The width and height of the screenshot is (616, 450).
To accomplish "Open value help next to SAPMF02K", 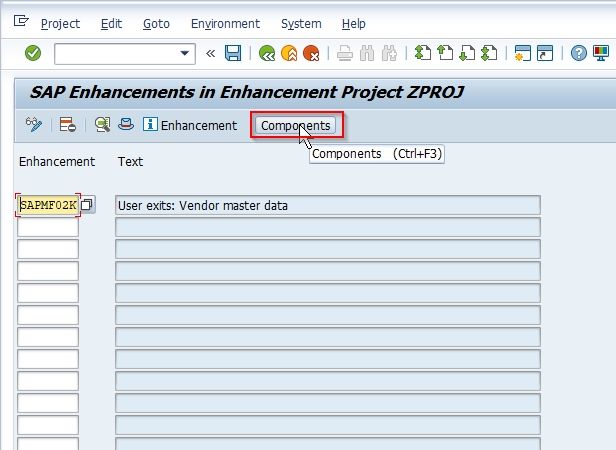I will (x=87, y=205).
